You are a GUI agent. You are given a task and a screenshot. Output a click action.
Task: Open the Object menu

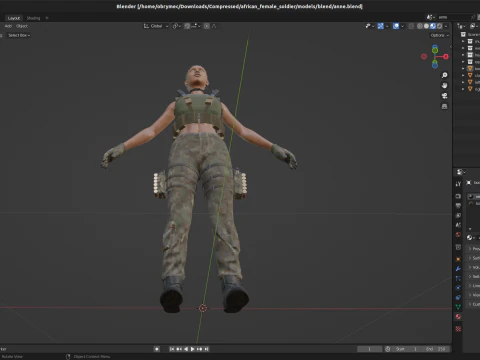click(22, 26)
